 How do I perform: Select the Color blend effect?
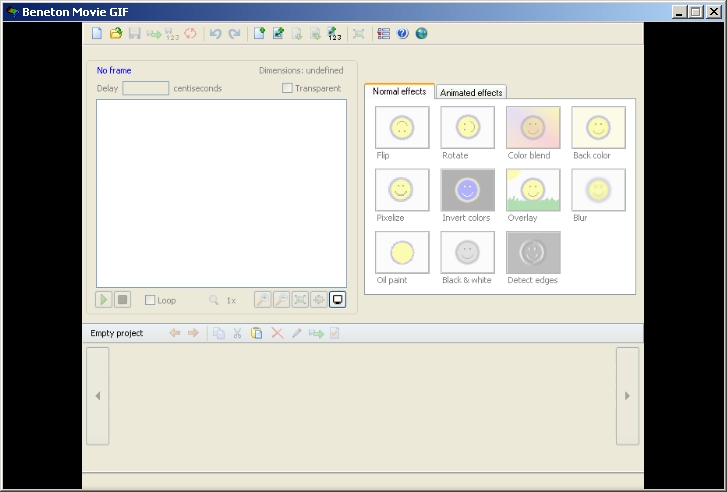pos(533,128)
